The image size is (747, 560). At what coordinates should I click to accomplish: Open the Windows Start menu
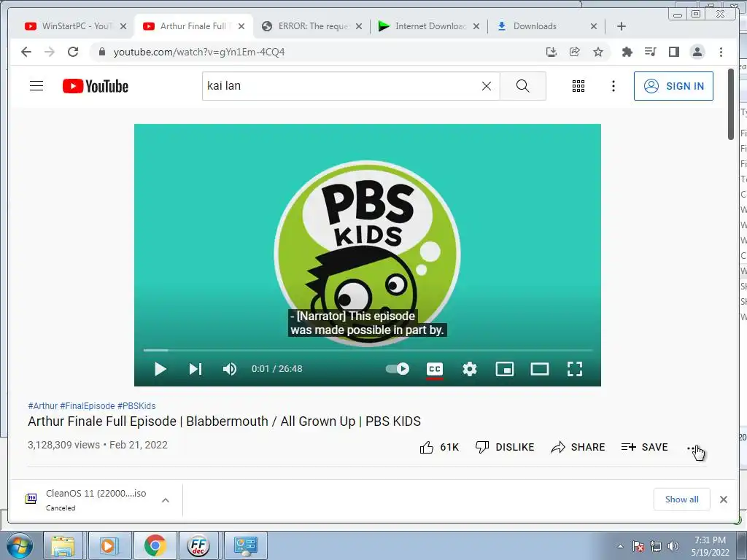coord(20,545)
